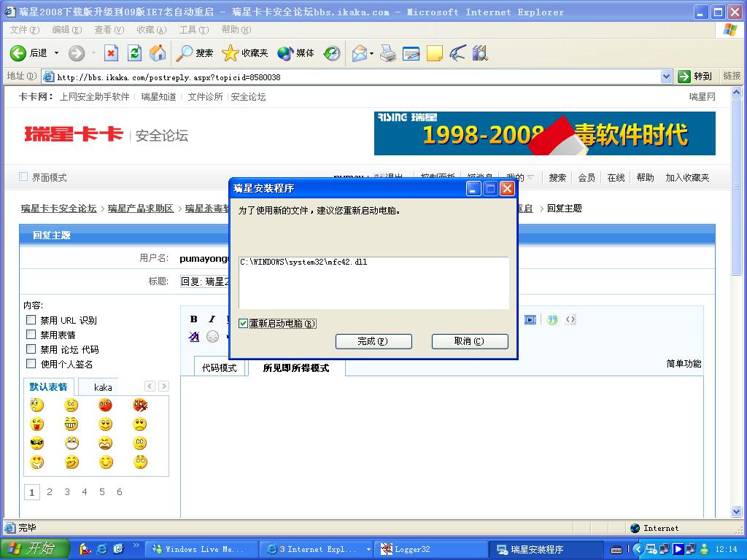
Task: Enable 禁用 URL 识别 checkbox
Action: click(x=31, y=319)
